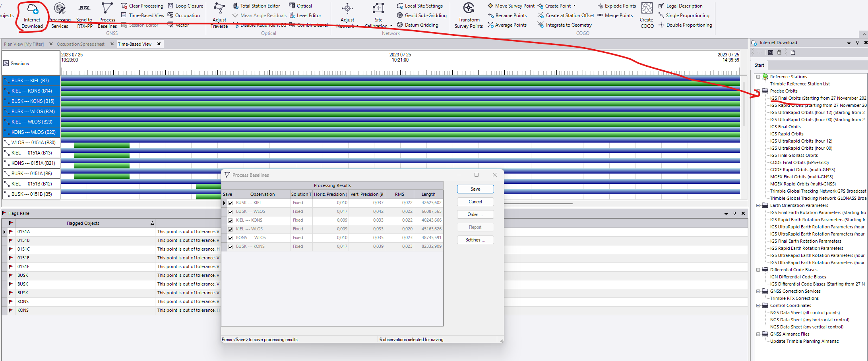Viewport: 868px width, 361px height.
Task: Open the Adjust Traverse tool
Action: coord(219,16)
